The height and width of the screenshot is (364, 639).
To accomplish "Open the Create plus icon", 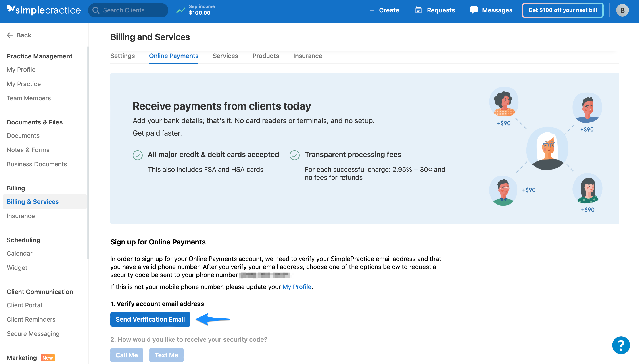I will [372, 10].
